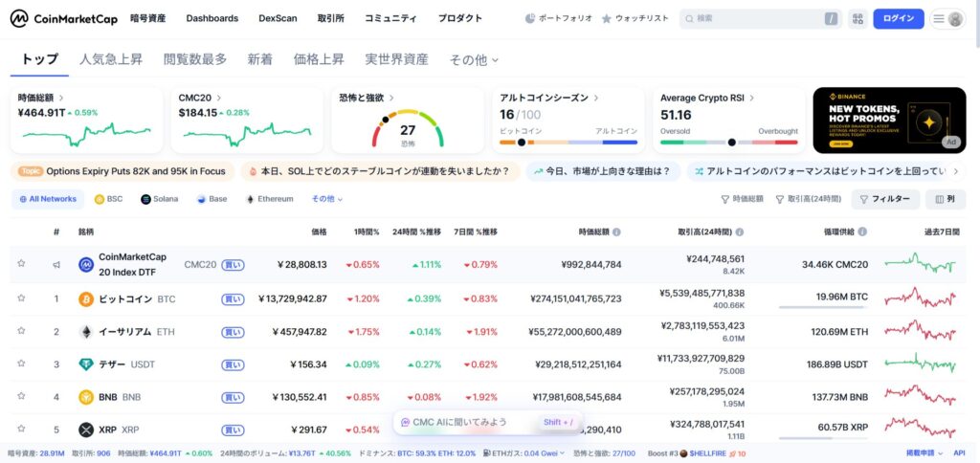The height and width of the screenshot is (463, 980).
Task: Toggle the All Networks filter chip
Action: [x=48, y=199]
